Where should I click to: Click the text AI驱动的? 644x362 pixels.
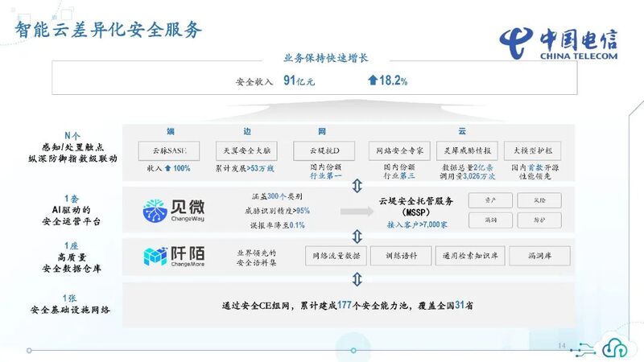point(71,210)
